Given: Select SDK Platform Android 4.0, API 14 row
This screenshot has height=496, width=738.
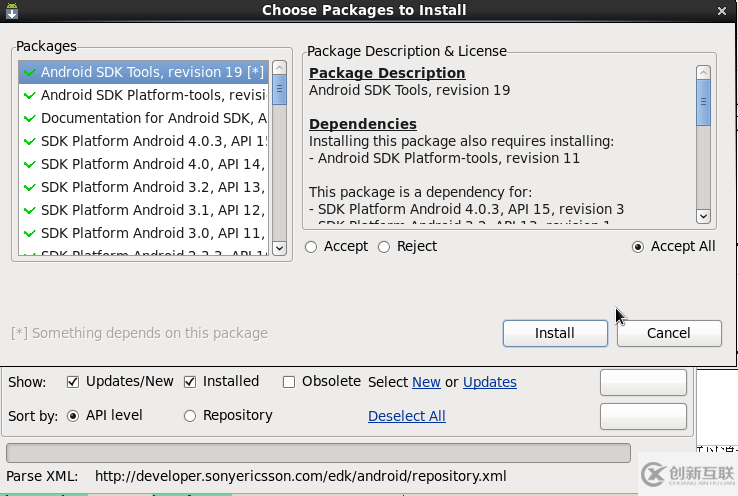Looking at the screenshot, I should pos(144,164).
